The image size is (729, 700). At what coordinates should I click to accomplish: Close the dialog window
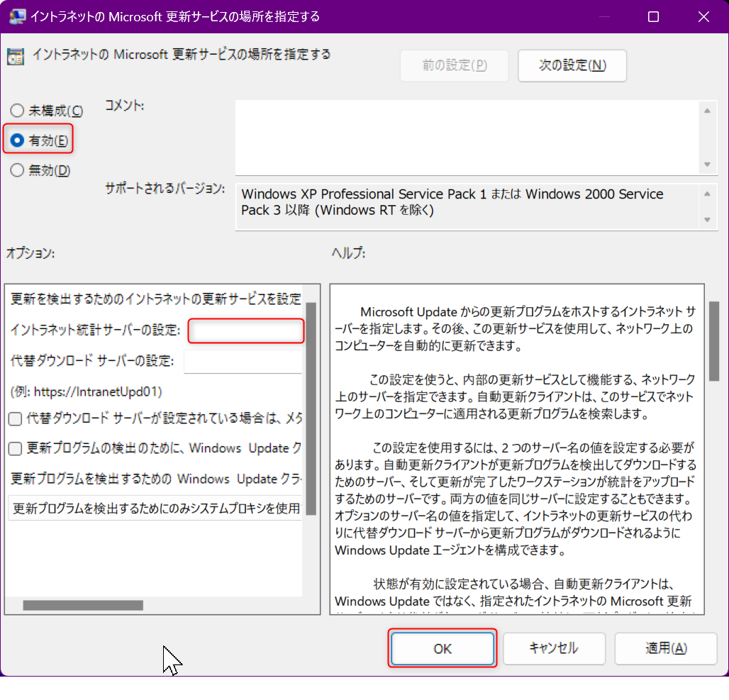703,17
